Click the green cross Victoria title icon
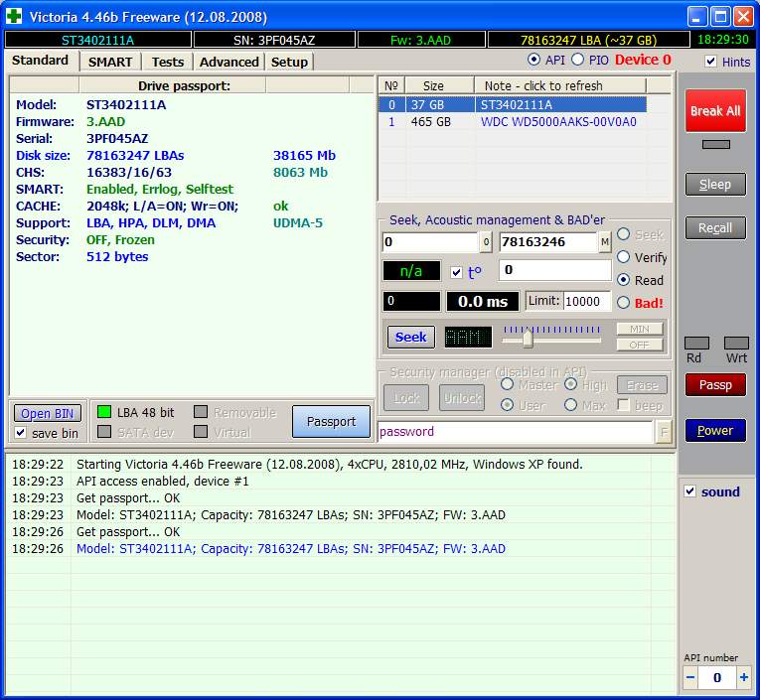 14,17
